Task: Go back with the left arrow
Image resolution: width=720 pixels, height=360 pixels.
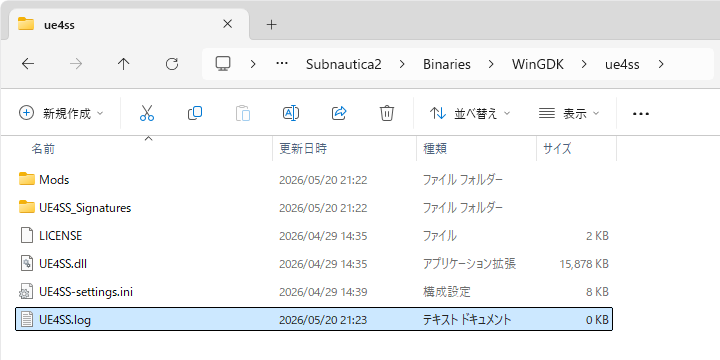Action: coord(28,64)
